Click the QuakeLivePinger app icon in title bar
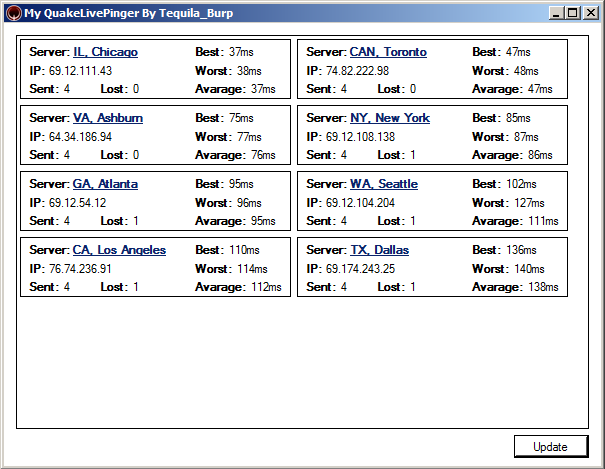605x469 pixels. [x=13, y=13]
